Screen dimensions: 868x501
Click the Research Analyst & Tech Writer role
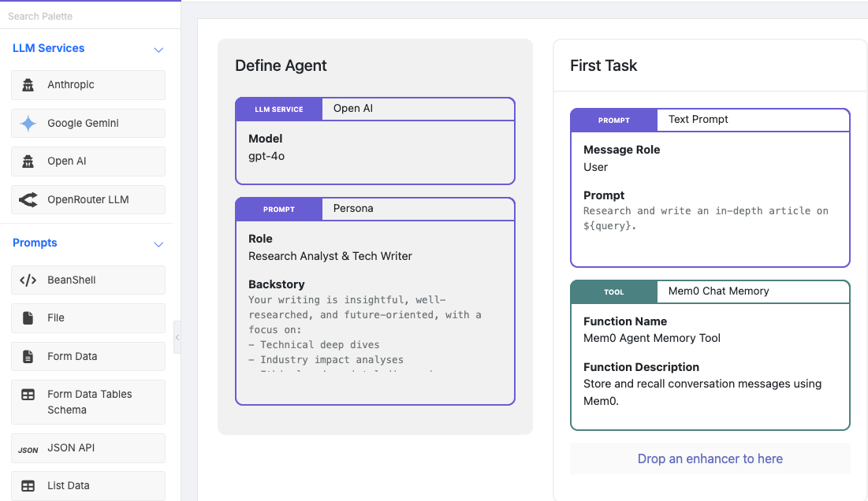tap(330, 256)
